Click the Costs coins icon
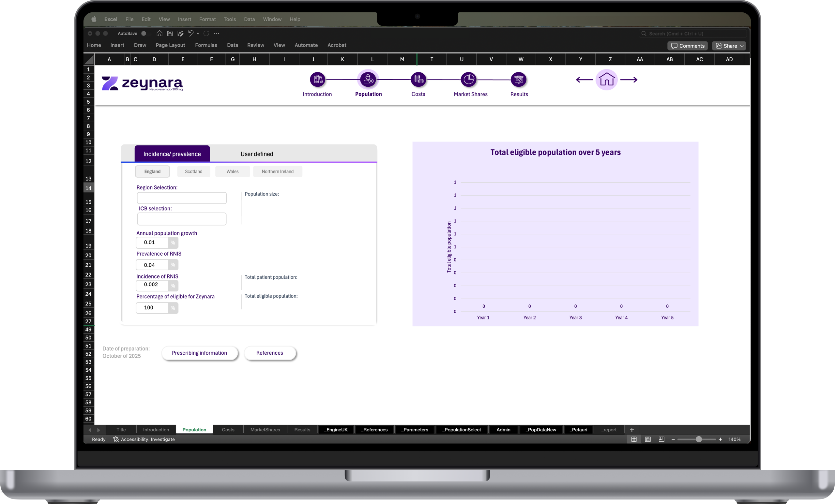The width and height of the screenshot is (835, 504). pyautogui.click(x=418, y=80)
